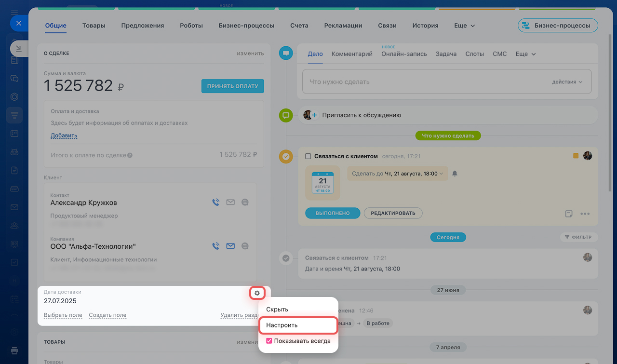Click the blue comment timeline icon
This screenshot has height=364, width=617.
coord(286,53)
